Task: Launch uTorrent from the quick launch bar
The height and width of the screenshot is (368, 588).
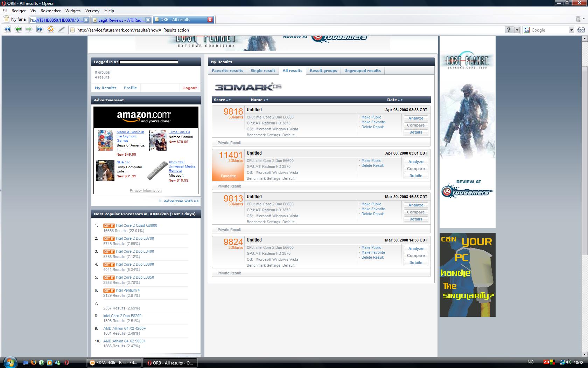Action: tap(42, 363)
